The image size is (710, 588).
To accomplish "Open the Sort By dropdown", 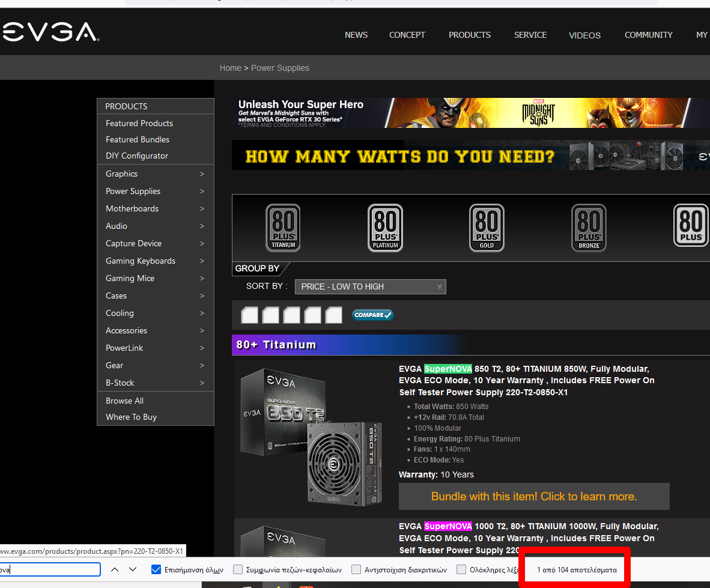I will (x=371, y=286).
